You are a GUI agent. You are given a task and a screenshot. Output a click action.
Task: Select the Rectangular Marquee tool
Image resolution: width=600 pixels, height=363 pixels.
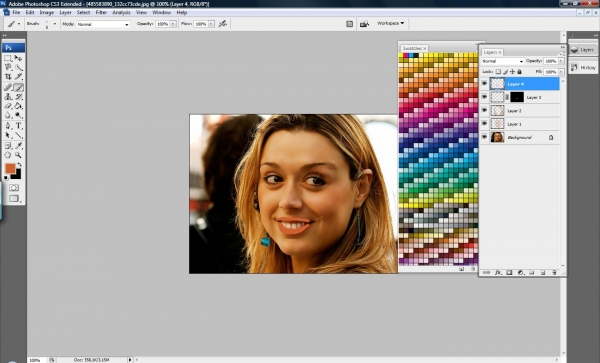click(8, 58)
